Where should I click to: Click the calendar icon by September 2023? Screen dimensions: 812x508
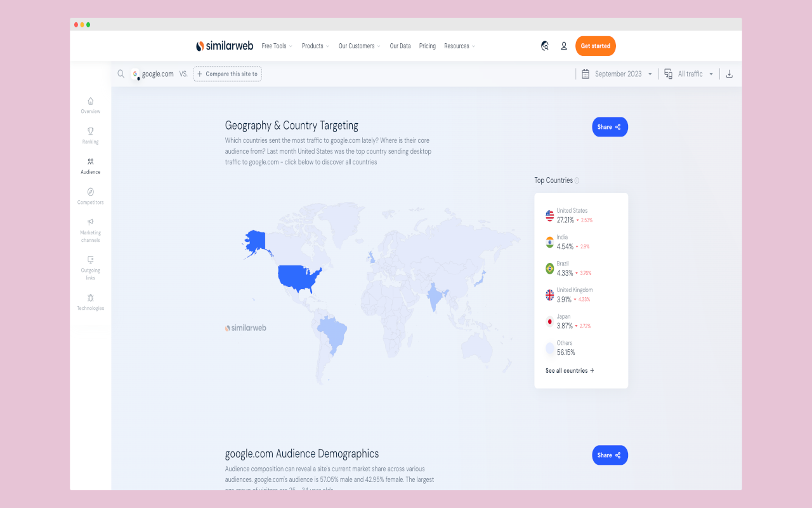point(586,74)
